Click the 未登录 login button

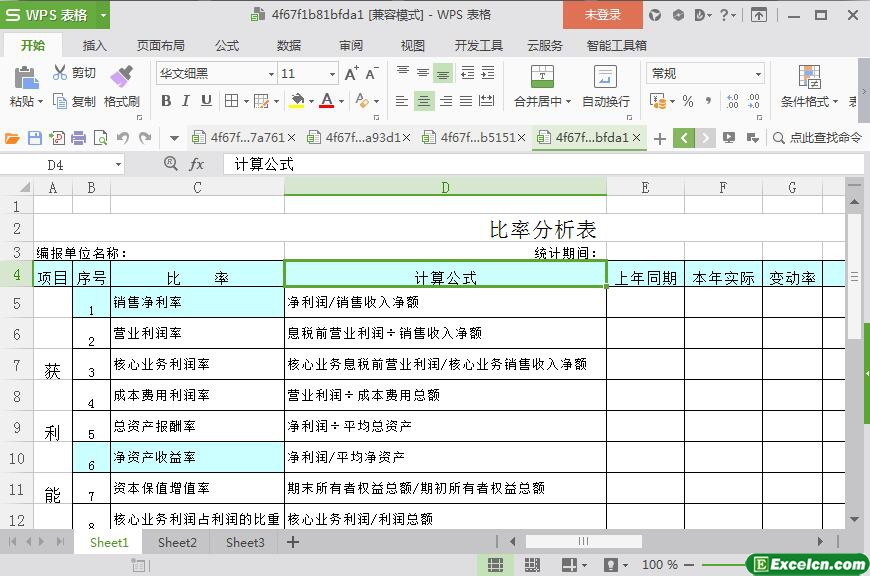tap(602, 15)
